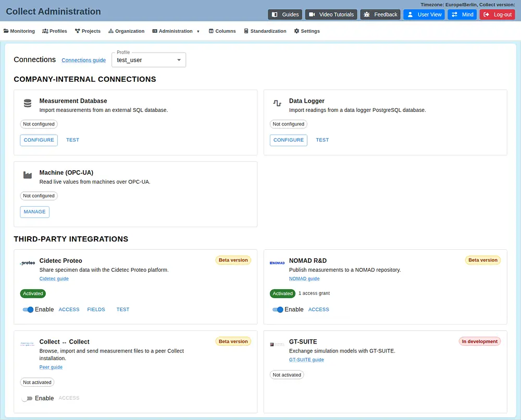The height and width of the screenshot is (420, 521).
Task: Open ACCESS for NOMAD R&D
Action: coord(319,310)
